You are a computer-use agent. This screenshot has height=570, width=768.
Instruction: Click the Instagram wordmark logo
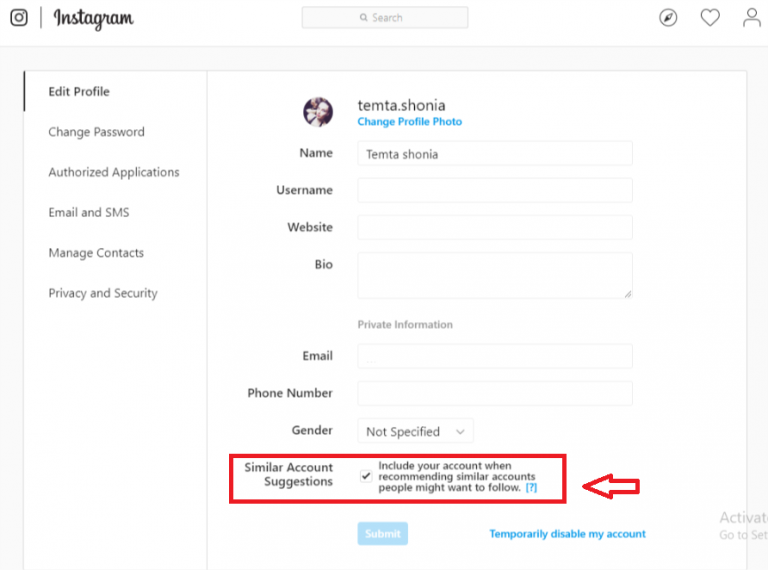click(93, 19)
